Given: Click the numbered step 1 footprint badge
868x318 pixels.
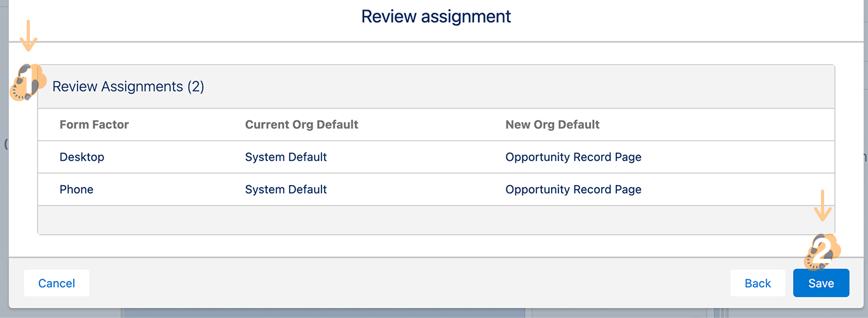Looking at the screenshot, I should 28,83.
